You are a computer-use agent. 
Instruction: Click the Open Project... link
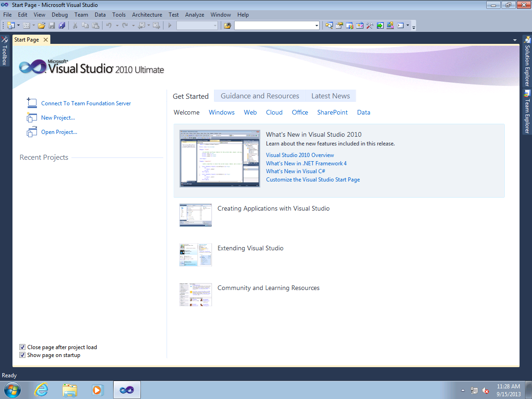(x=59, y=132)
